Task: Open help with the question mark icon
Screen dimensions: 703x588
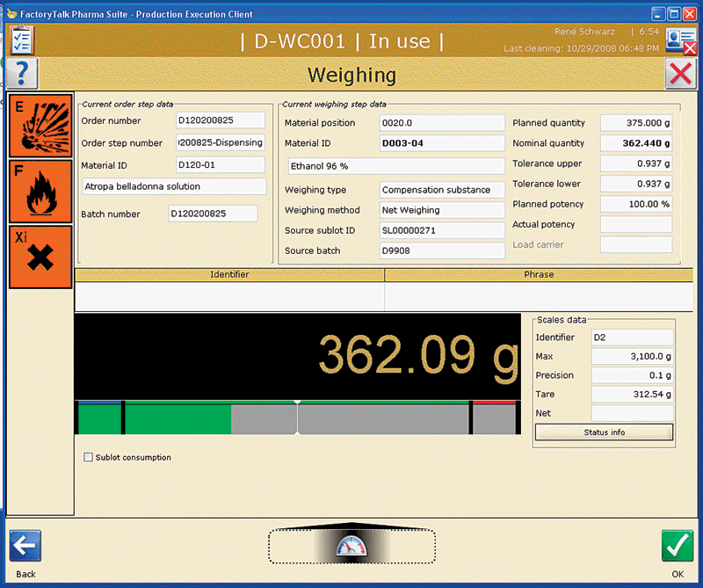Action: [23, 74]
